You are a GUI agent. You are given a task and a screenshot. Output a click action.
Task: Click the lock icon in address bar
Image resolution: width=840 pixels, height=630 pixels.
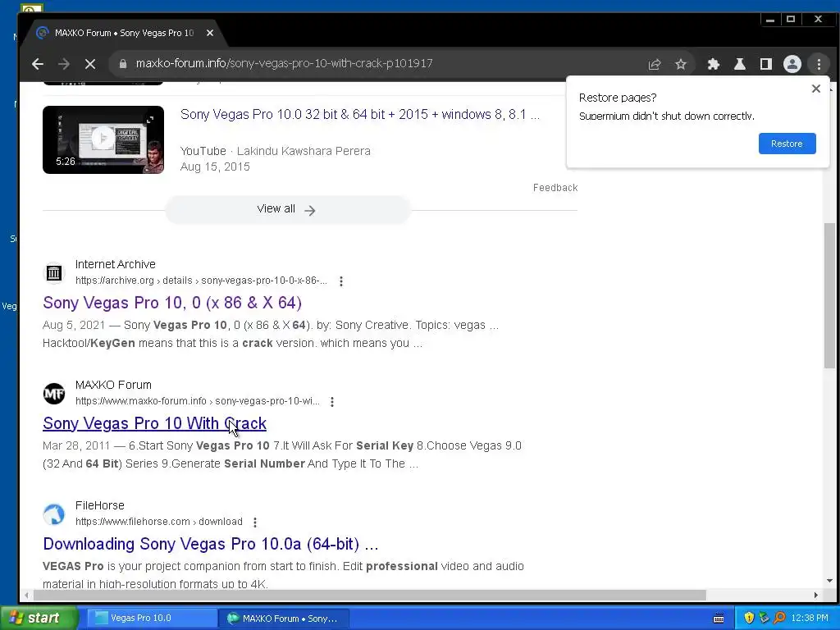point(123,64)
